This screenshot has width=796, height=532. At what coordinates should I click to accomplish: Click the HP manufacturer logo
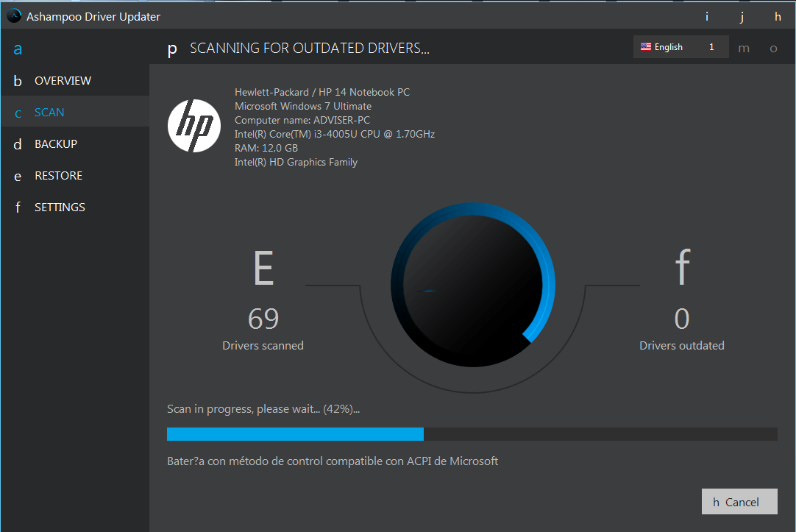click(194, 126)
